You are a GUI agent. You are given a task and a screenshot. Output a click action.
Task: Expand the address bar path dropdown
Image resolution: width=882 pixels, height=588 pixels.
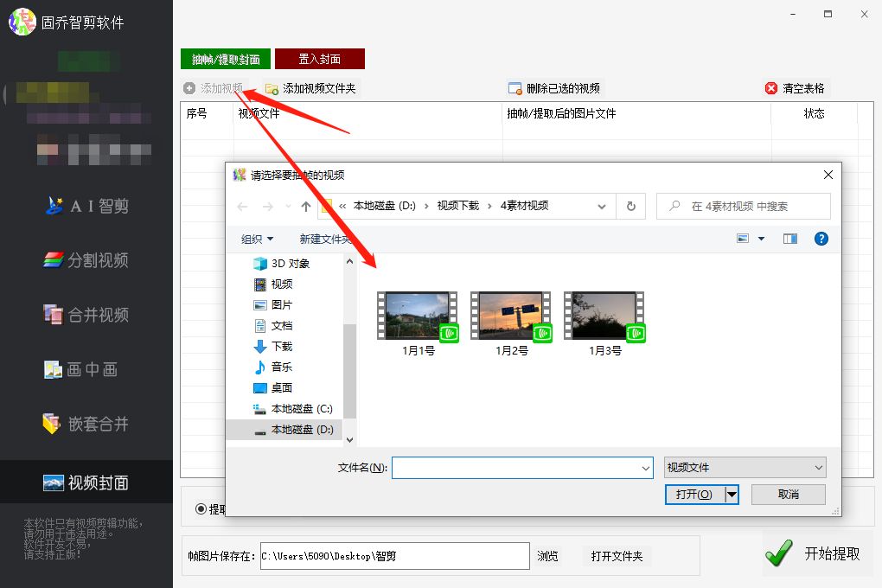(601, 207)
